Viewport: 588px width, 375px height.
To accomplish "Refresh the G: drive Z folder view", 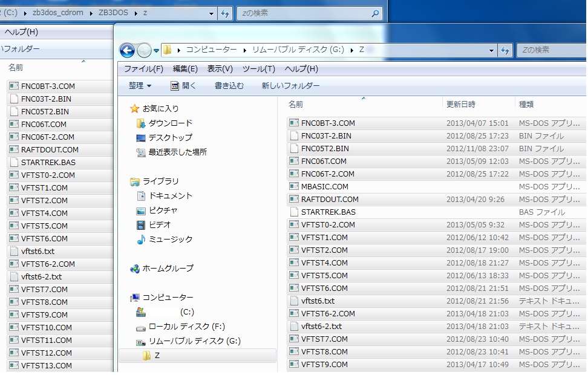I will [x=505, y=50].
